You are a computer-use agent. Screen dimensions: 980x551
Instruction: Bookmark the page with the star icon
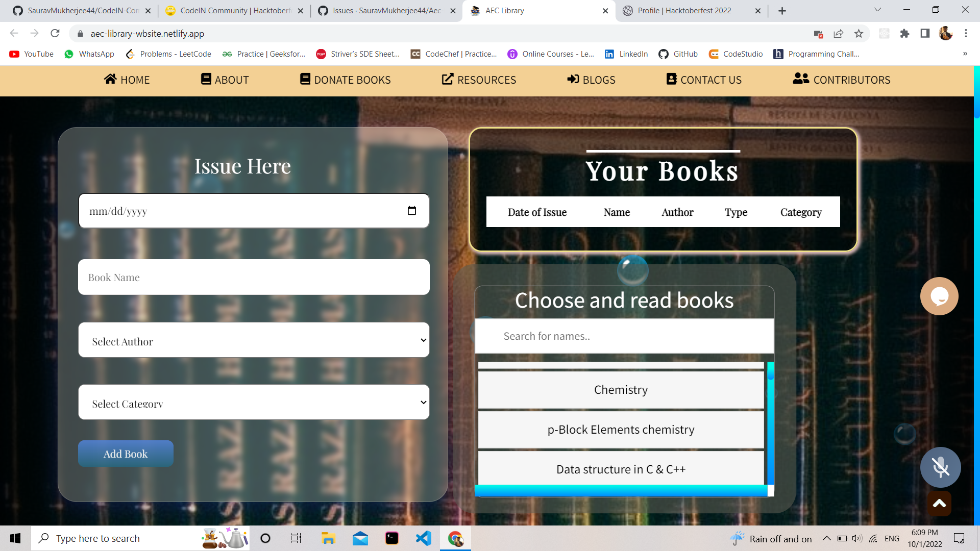tap(859, 34)
